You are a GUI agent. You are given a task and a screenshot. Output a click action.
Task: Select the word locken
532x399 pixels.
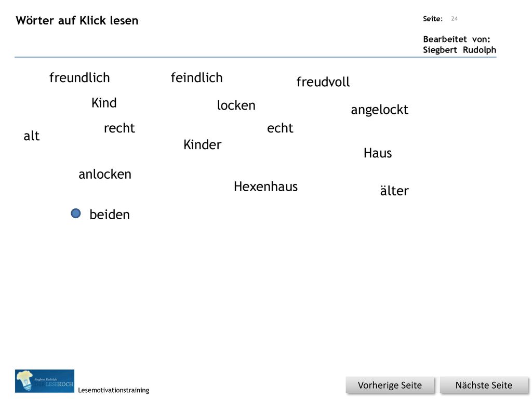[x=236, y=105]
